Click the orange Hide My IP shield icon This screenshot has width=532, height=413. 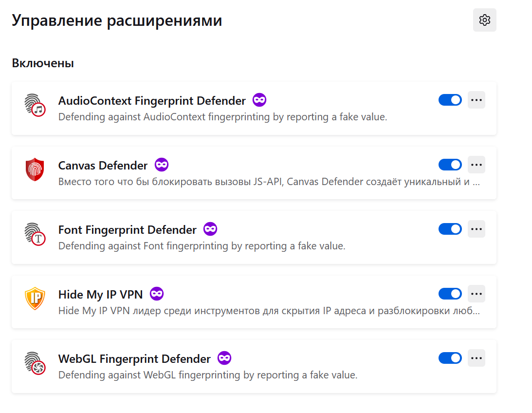35,298
